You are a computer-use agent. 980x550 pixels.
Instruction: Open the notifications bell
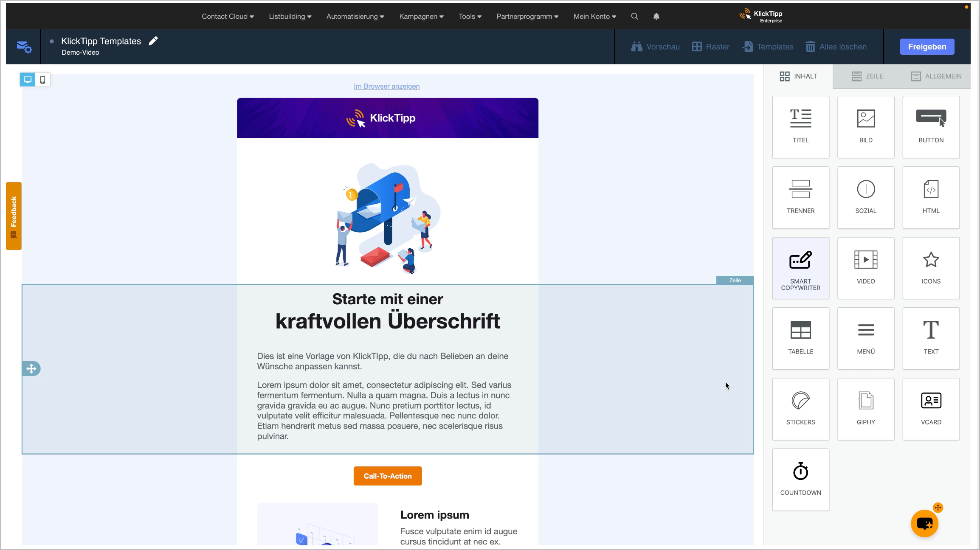pyautogui.click(x=656, y=17)
